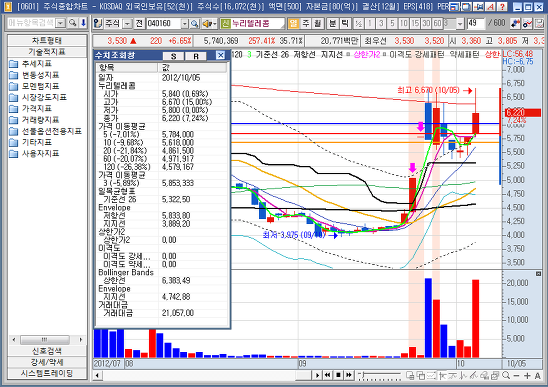Switch to monthly 월 period
Image resolution: width=548 pixels, height=387 pixels.
click(x=317, y=23)
